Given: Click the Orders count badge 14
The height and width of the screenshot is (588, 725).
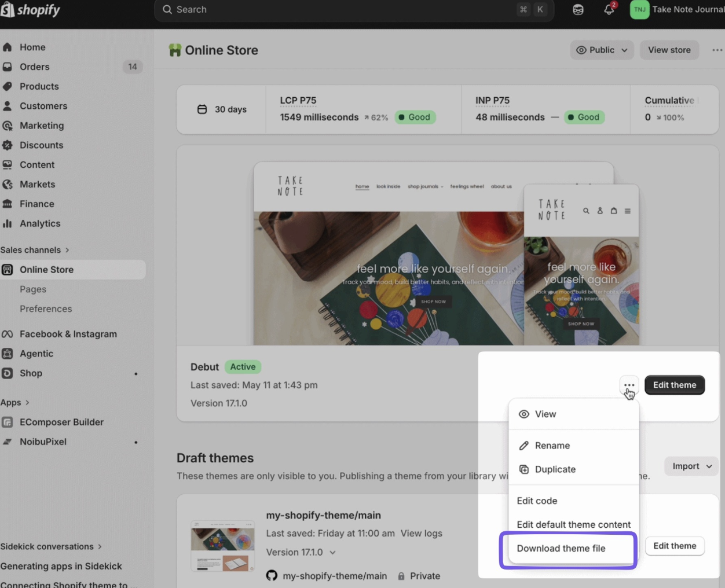Looking at the screenshot, I should (133, 67).
